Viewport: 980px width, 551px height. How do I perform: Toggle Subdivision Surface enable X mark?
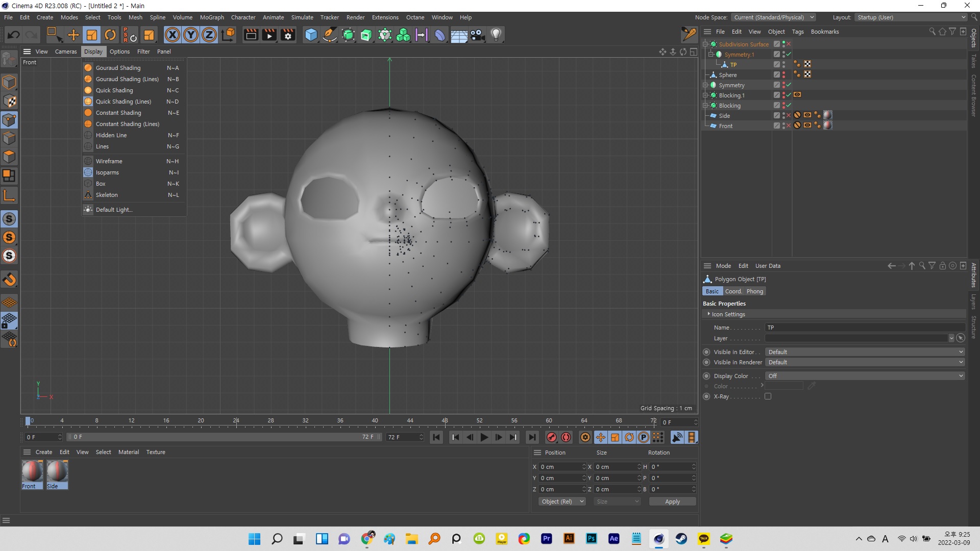789,44
